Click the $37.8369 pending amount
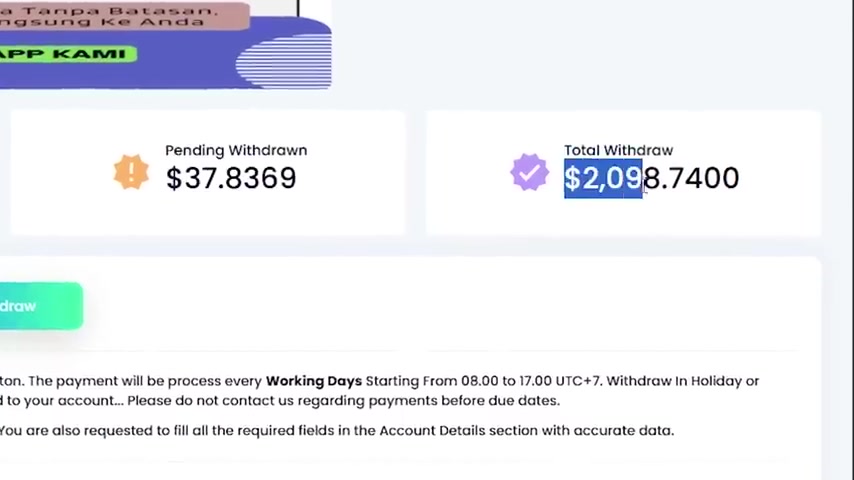 [231, 178]
